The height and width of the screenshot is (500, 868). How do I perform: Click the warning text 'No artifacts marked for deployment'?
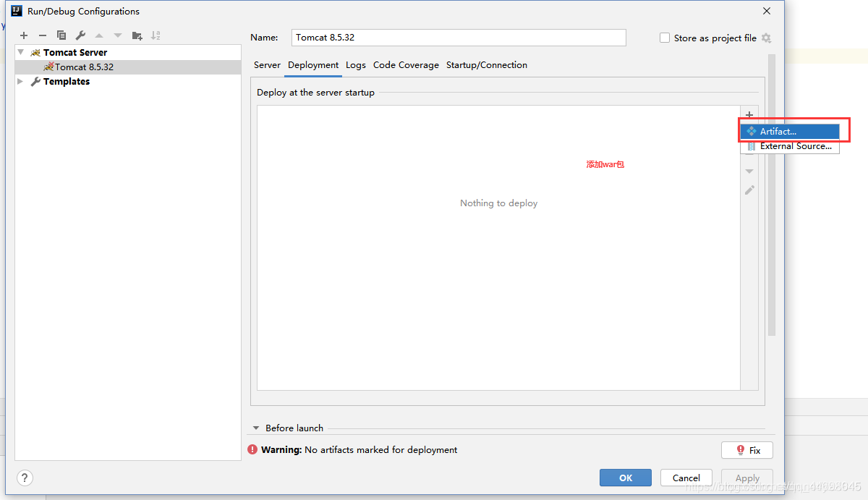point(381,450)
